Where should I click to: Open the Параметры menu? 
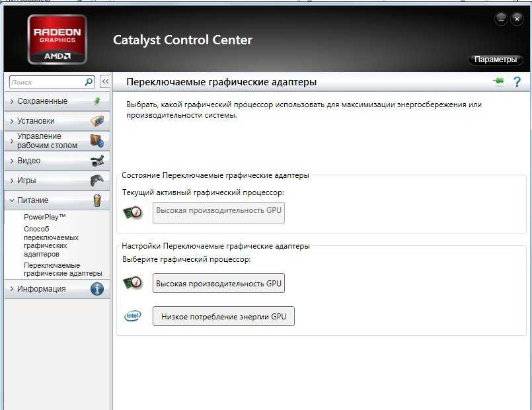(x=495, y=60)
